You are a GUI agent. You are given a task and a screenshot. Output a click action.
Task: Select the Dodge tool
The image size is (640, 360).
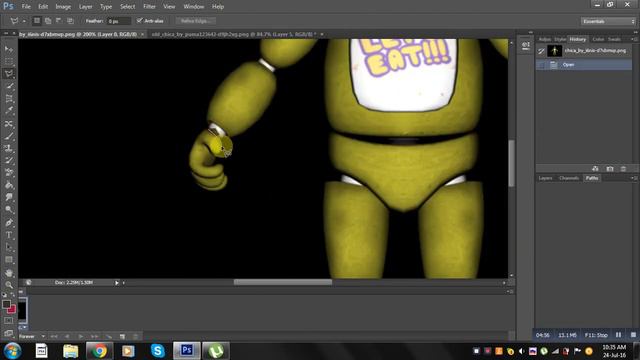(x=9, y=210)
